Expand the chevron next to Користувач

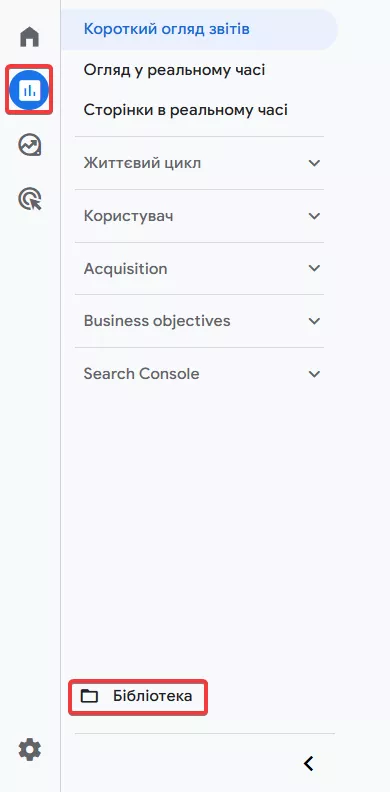pyautogui.click(x=314, y=216)
